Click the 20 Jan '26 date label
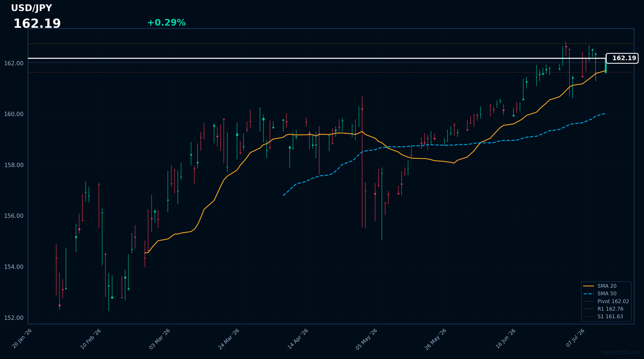The image size is (644, 359). coord(22,339)
